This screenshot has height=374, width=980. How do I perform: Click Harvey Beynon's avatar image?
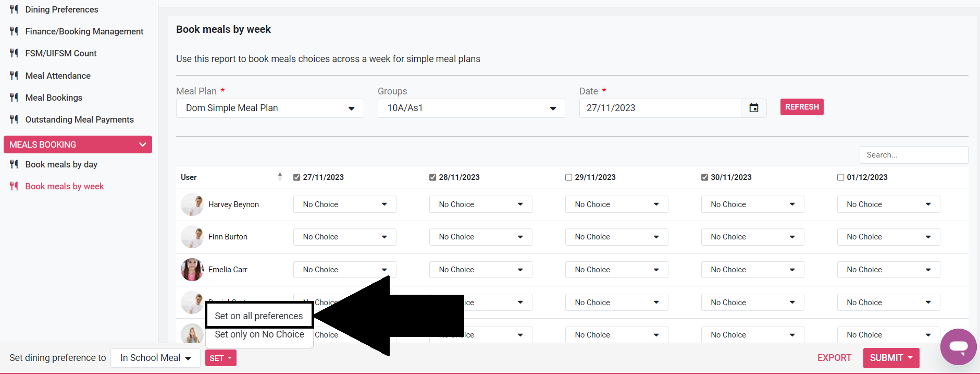[192, 204]
